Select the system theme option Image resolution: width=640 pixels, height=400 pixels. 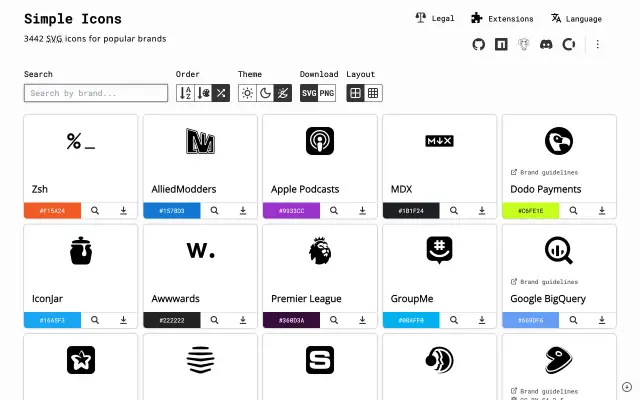click(283, 93)
